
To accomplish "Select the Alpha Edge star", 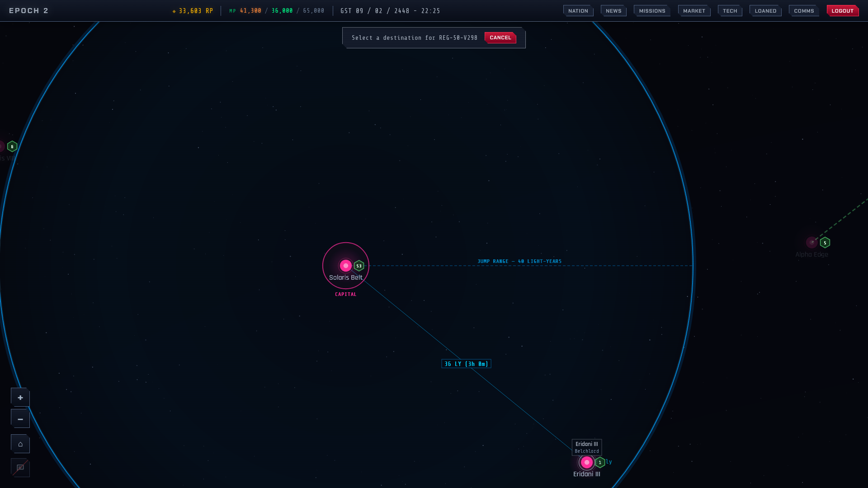I will 812,243.
